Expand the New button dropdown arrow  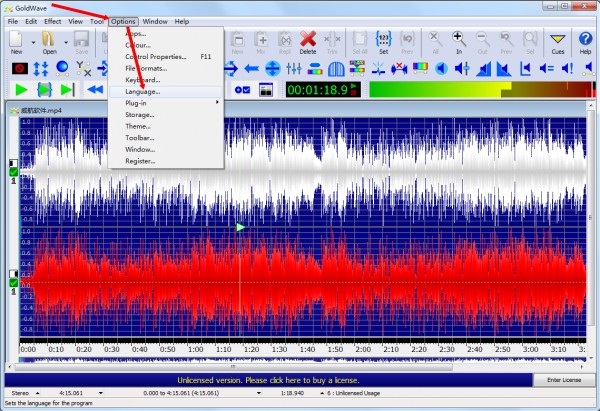[33, 42]
